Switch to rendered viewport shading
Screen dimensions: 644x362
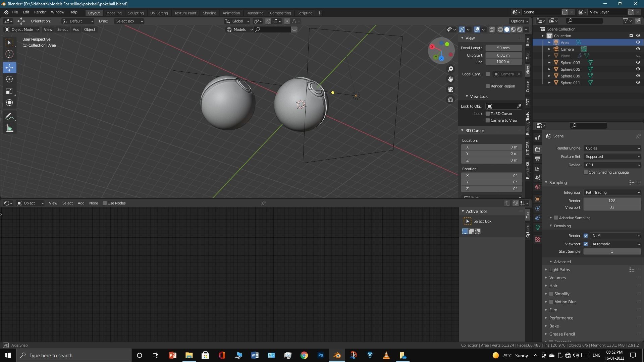point(520,29)
